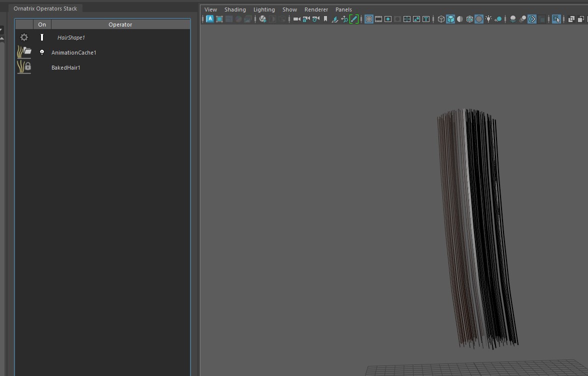The width and height of the screenshot is (588, 376).
Task: Click the bookmarks icon in the viewport toolbar
Action: [x=325, y=19]
